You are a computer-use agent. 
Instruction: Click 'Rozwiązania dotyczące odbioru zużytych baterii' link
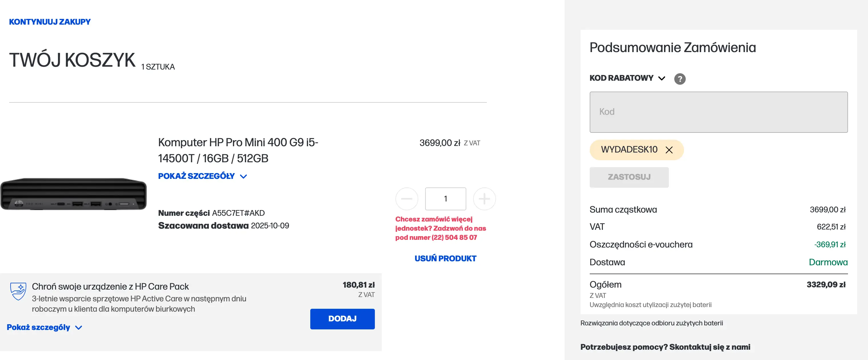(651, 323)
